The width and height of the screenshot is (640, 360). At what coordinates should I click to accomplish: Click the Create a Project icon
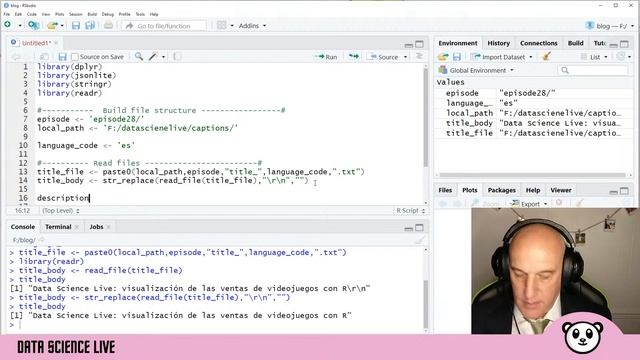coord(33,25)
